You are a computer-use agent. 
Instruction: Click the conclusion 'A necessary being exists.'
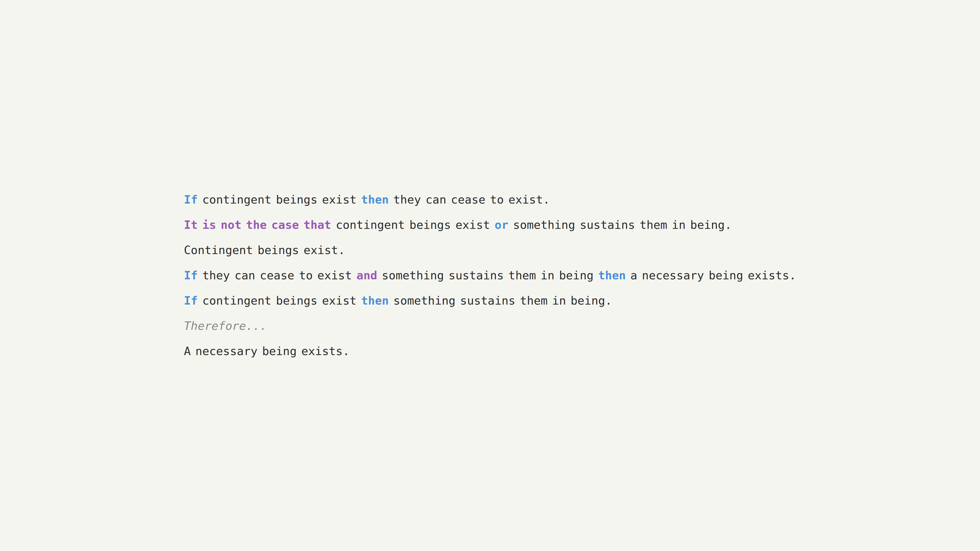coord(266,352)
